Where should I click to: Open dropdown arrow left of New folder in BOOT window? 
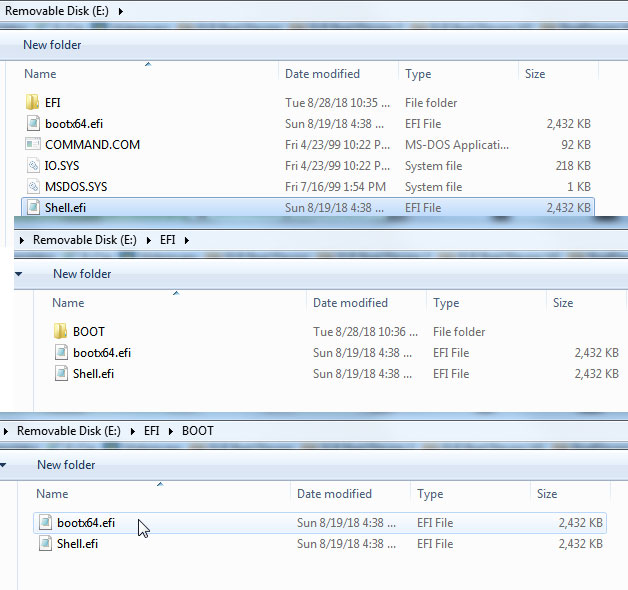tap(3, 465)
